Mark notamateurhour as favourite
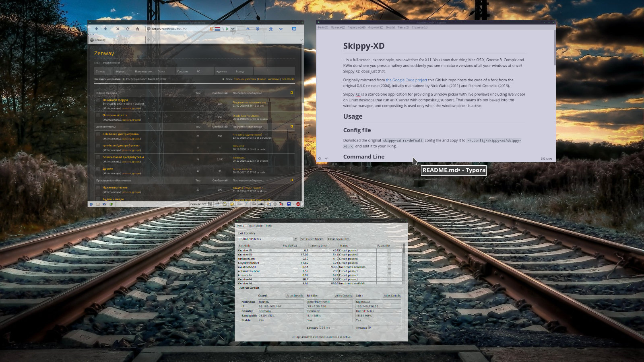Screen dimensions: 644x362 pyautogui.click(x=389, y=271)
